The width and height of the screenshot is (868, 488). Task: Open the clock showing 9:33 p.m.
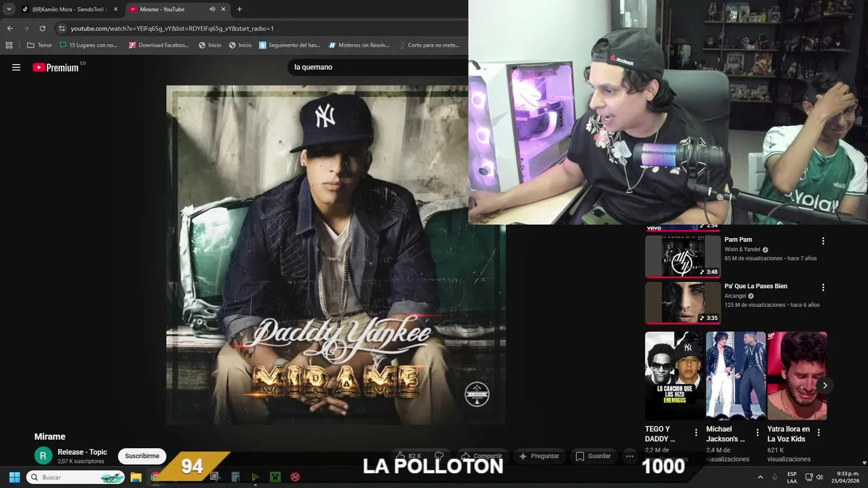tap(847, 477)
